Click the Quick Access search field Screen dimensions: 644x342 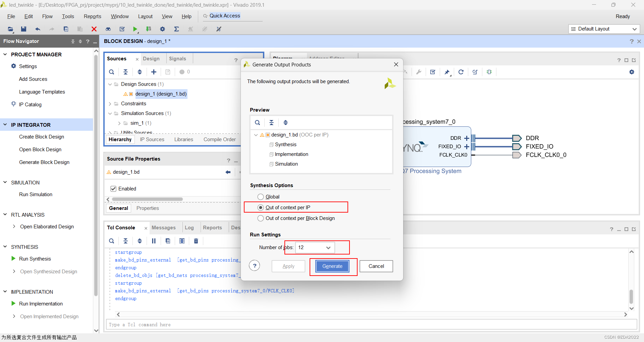(x=233, y=16)
